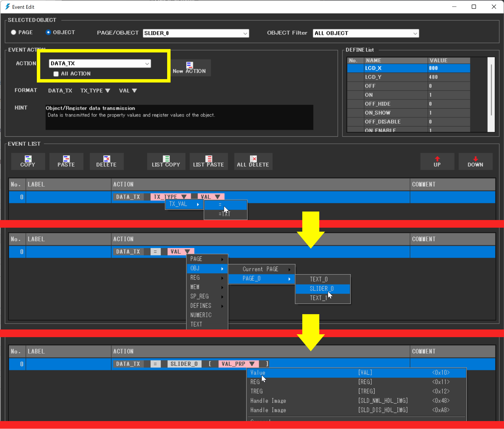Choose SLIDER_0 in the PAGE_0 submenu
This screenshot has width=504, height=429.
point(322,289)
